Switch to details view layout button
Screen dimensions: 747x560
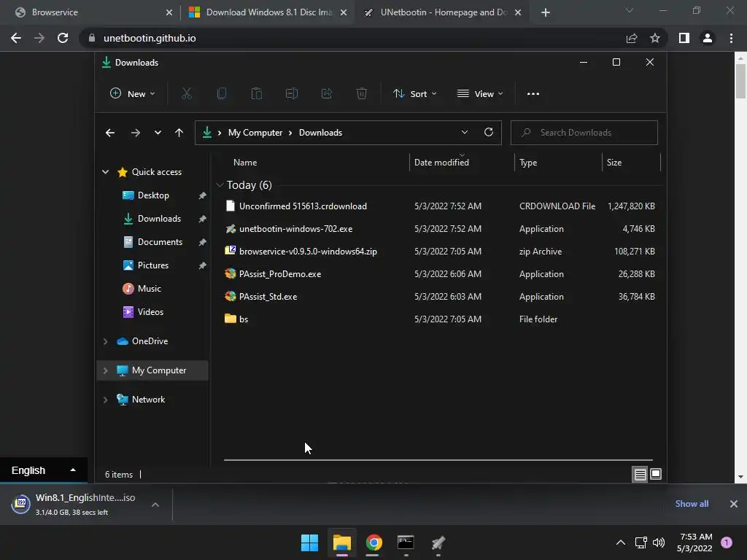(640, 474)
